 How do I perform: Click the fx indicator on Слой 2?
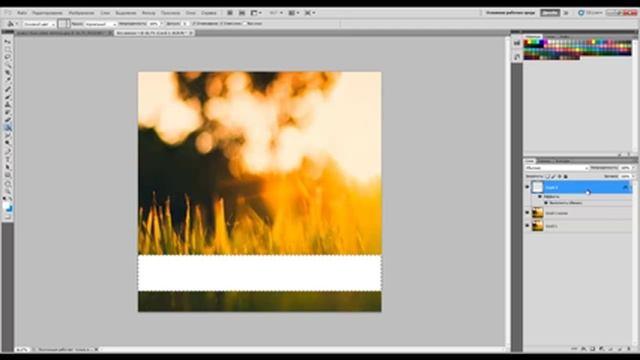625,187
